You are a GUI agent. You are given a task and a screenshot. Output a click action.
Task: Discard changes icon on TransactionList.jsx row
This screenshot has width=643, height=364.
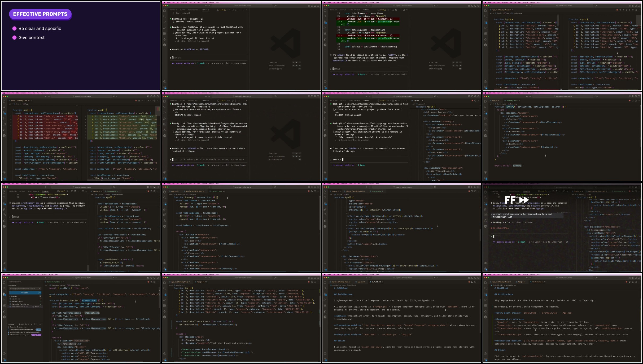[36, 307]
